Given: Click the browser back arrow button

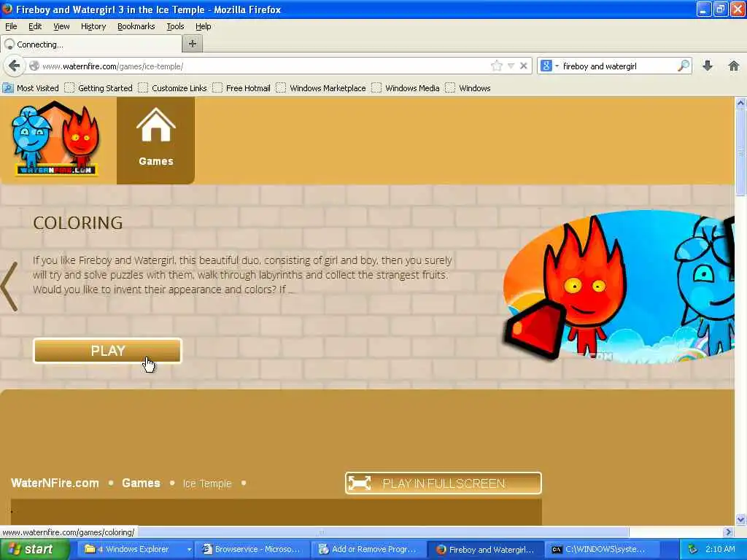Looking at the screenshot, I should coord(14,66).
